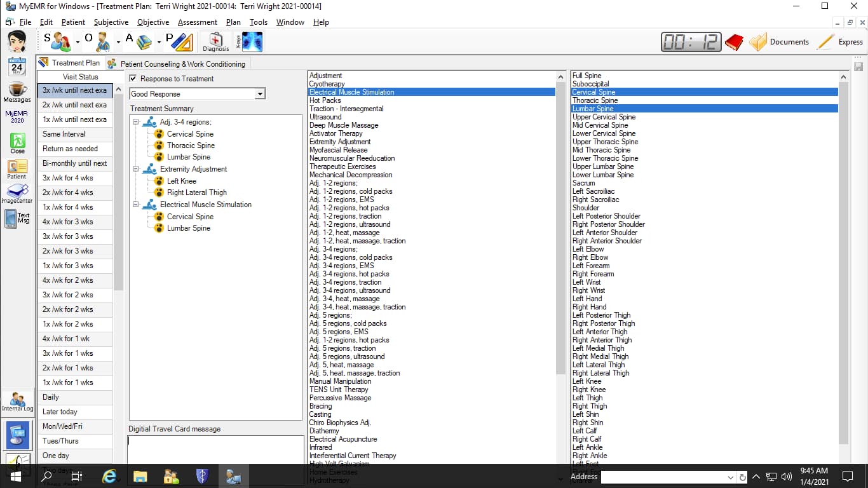Viewport: 868px width, 488px height.
Task: Click the Return as needed visit status button
Action: (75, 148)
